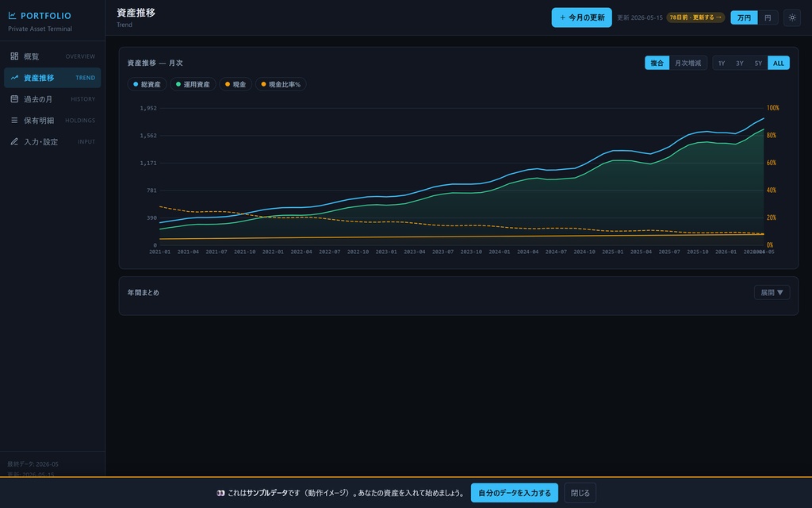Toggle the 総資産 series legend
Screen dimensions: 812x508
[x=147, y=84]
